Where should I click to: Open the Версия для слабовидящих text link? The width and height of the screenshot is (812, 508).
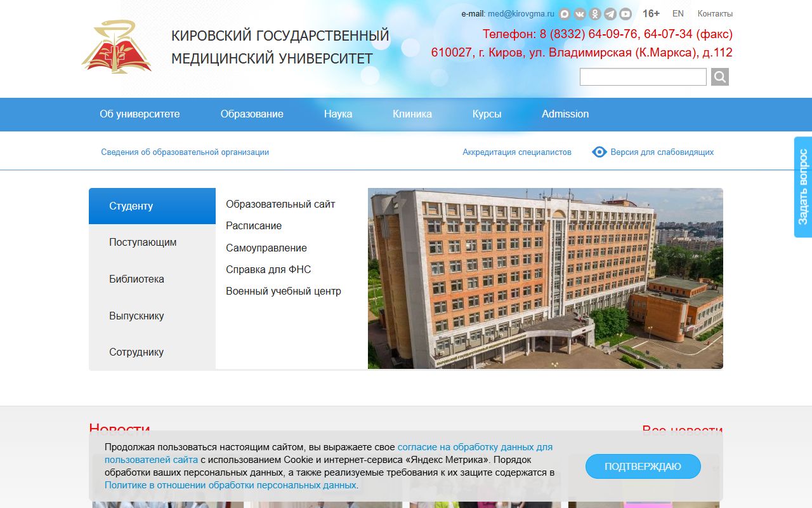662,152
